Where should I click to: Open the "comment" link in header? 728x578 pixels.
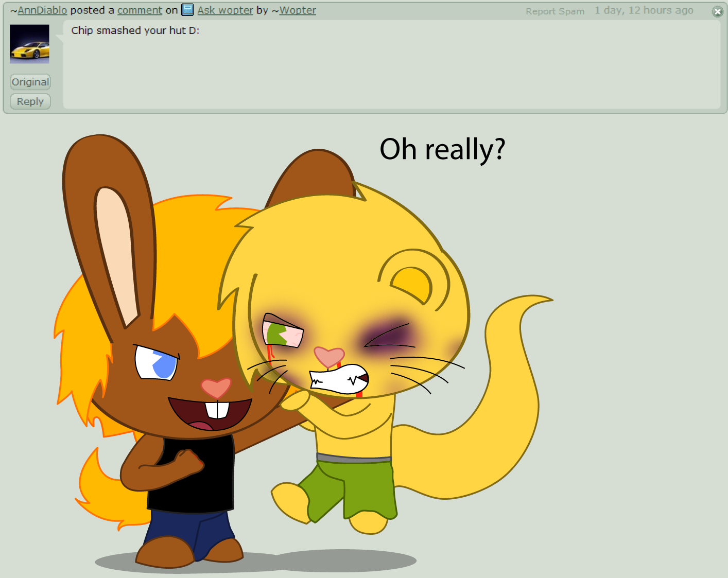(140, 10)
